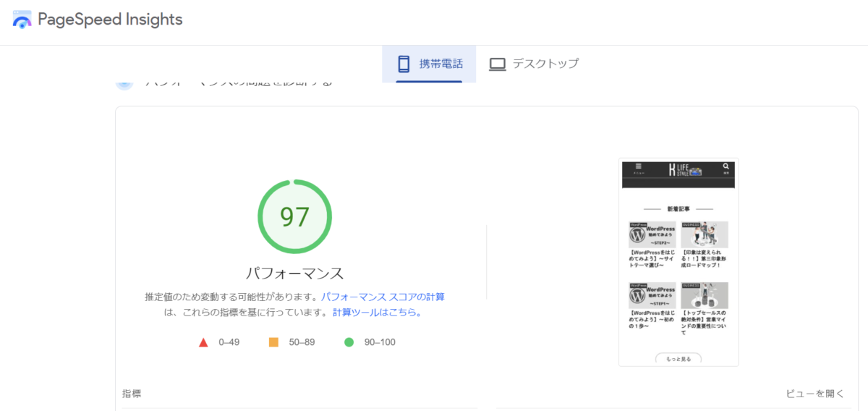This screenshot has width=868, height=411.
Task: Open the 計算ツールはこちら link
Action: pyautogui.click(x=377, y=313)
